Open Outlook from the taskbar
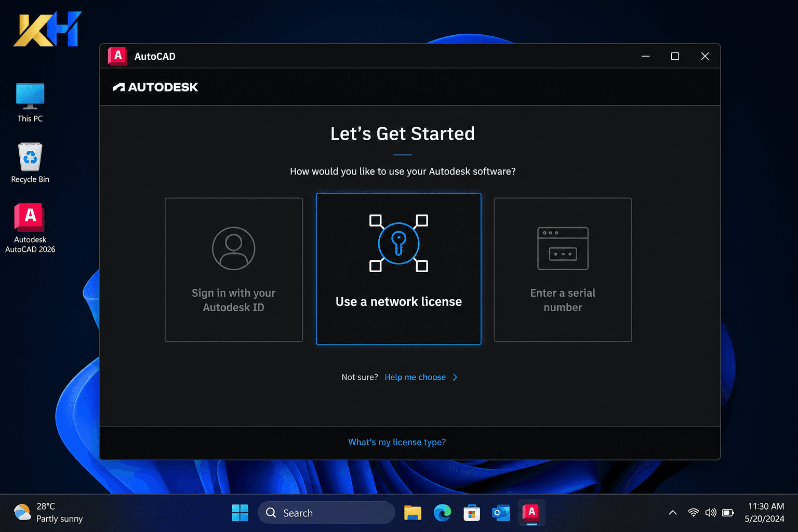 (501, 513)
